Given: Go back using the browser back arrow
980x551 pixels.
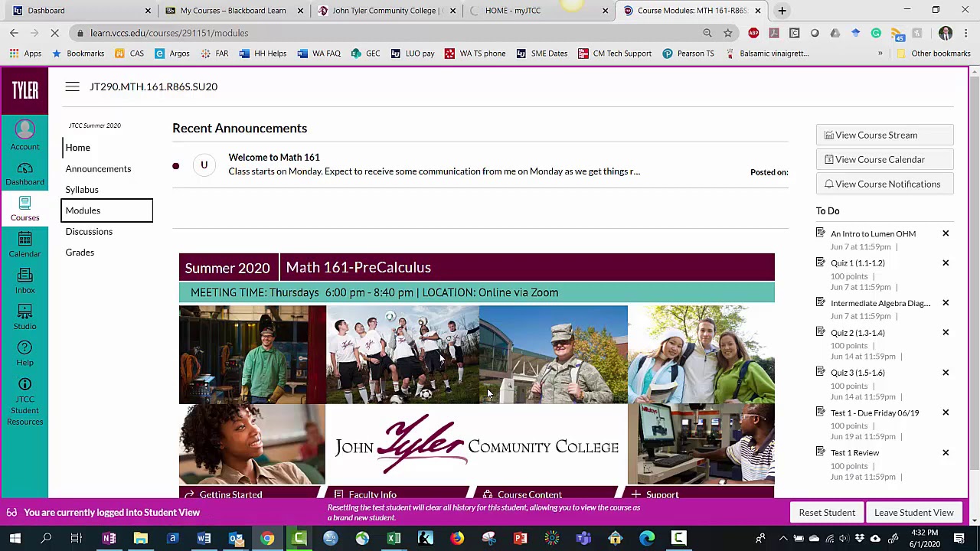Looking at the screenshot, I should pos(14,33).
